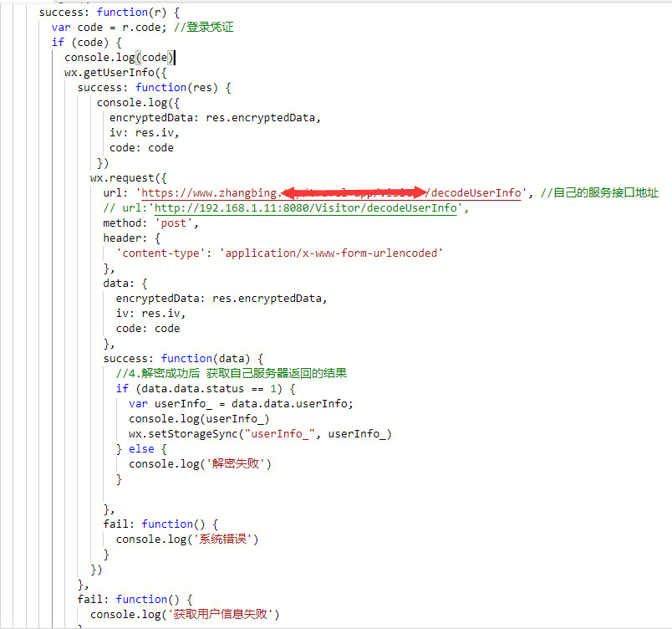
Task: Click the console.log('解密失败') line
Action: [200, 464]
